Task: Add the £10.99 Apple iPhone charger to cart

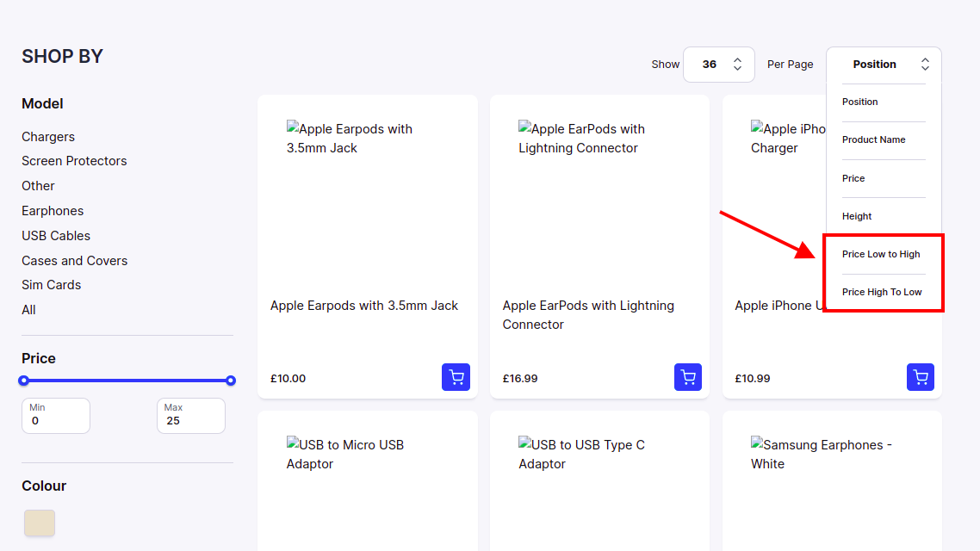Action: pos(921,377)
